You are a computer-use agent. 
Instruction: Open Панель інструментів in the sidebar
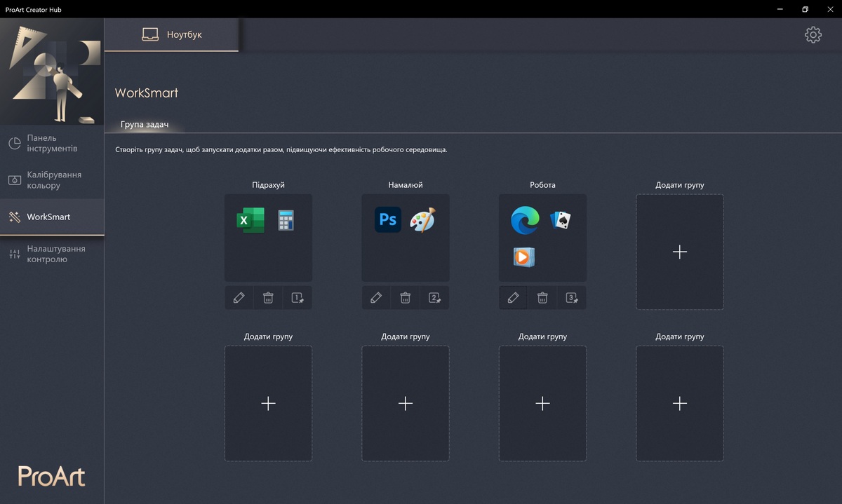pyautogui.click(x=52, y=144)
